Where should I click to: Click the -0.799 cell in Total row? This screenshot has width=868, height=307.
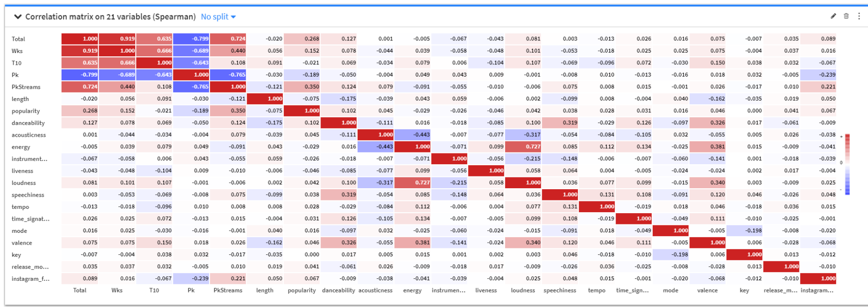pos(191,39)
